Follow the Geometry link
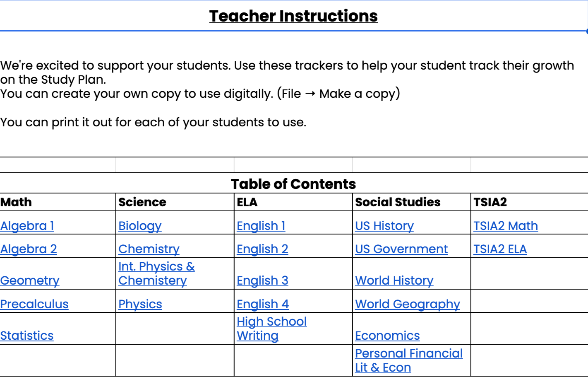588x377 pixels. pos(30,280)
